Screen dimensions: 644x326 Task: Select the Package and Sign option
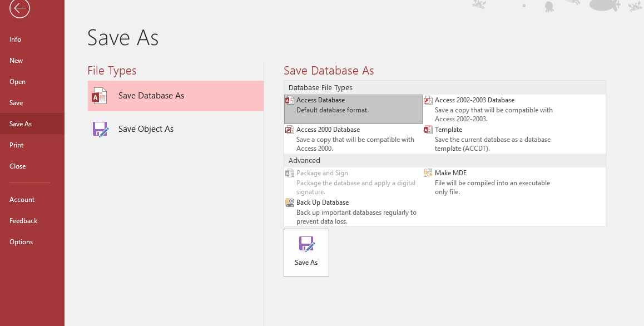click(x=353, y=182)
